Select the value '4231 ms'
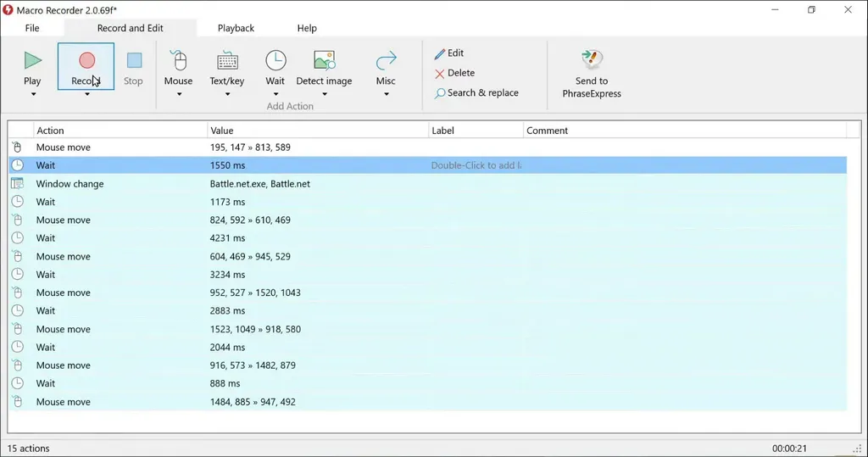The height and width of the screenshot is (457, 868). point(227,238)
